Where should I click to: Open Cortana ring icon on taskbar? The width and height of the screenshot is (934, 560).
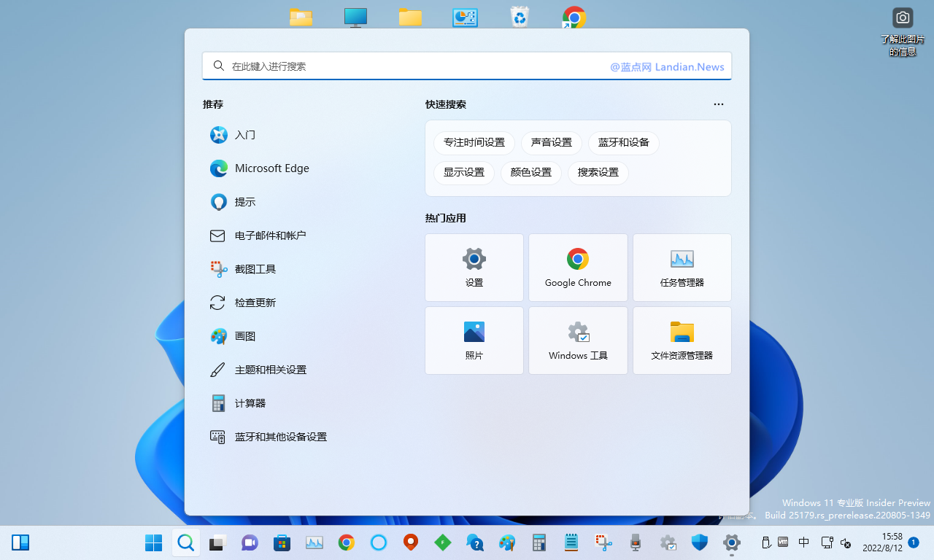click(x=379, y=542)
